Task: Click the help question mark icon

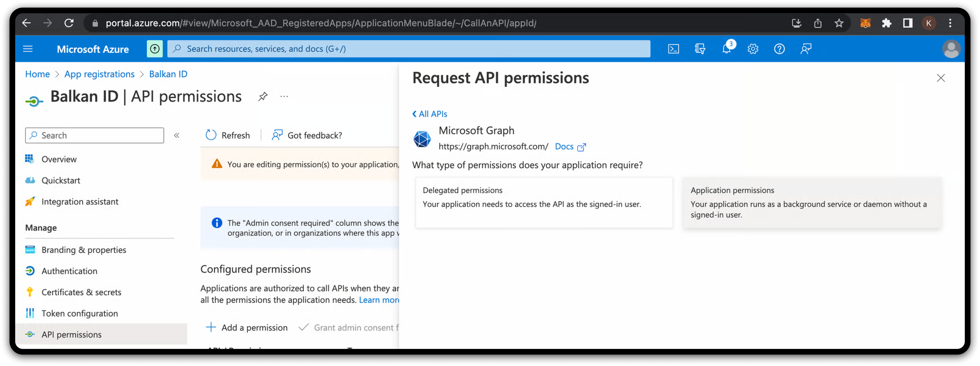Action: pyautogui.click(x=779, y=49)
